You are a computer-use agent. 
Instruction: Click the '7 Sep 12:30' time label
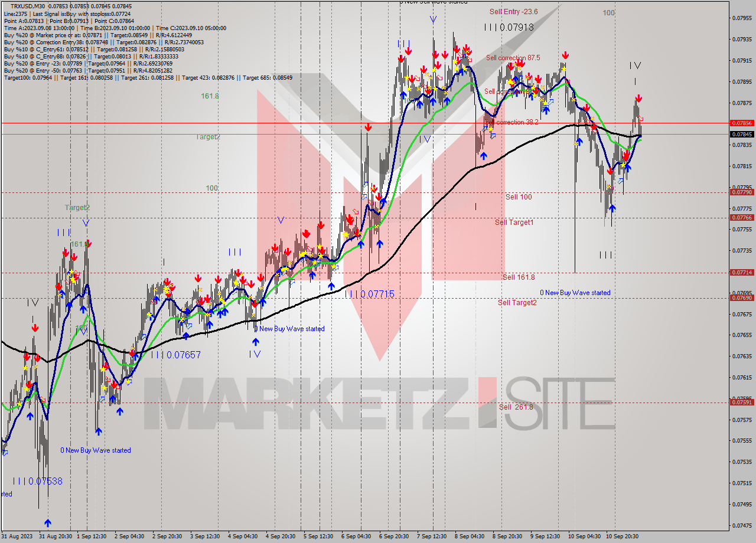432,537
